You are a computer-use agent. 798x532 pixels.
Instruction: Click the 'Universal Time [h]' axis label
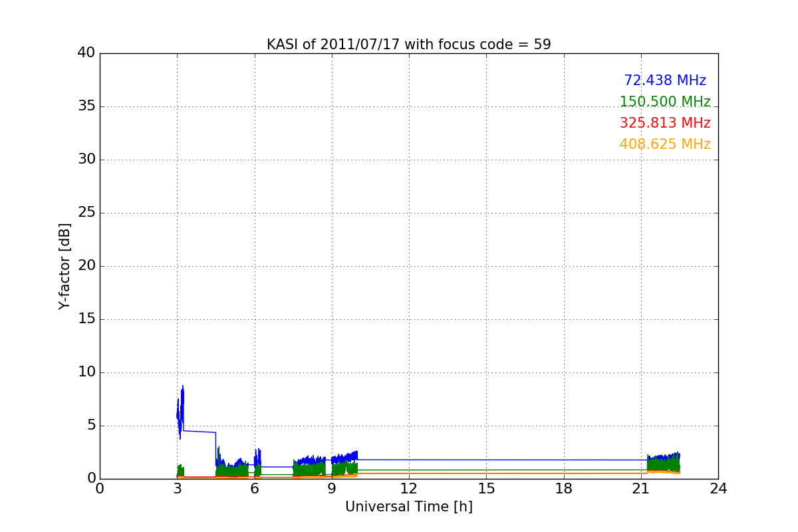click(409, 507)
